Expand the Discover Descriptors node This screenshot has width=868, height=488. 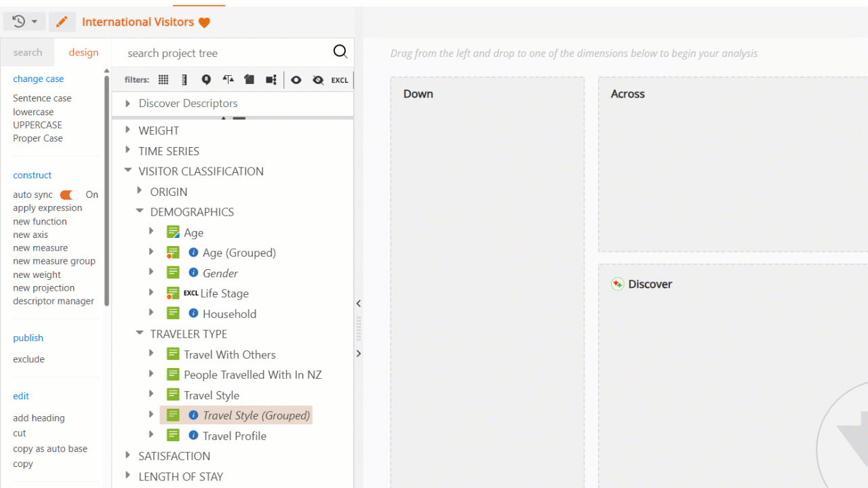point(127,103)
